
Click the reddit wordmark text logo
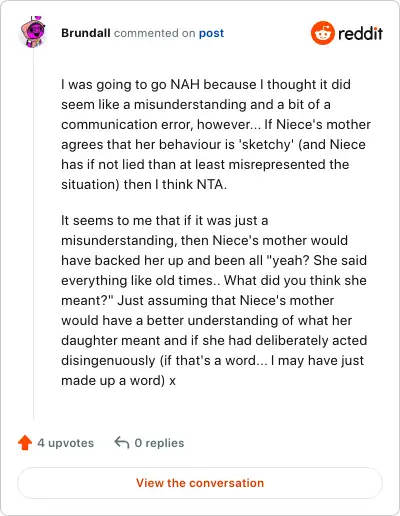click(360, 33)
